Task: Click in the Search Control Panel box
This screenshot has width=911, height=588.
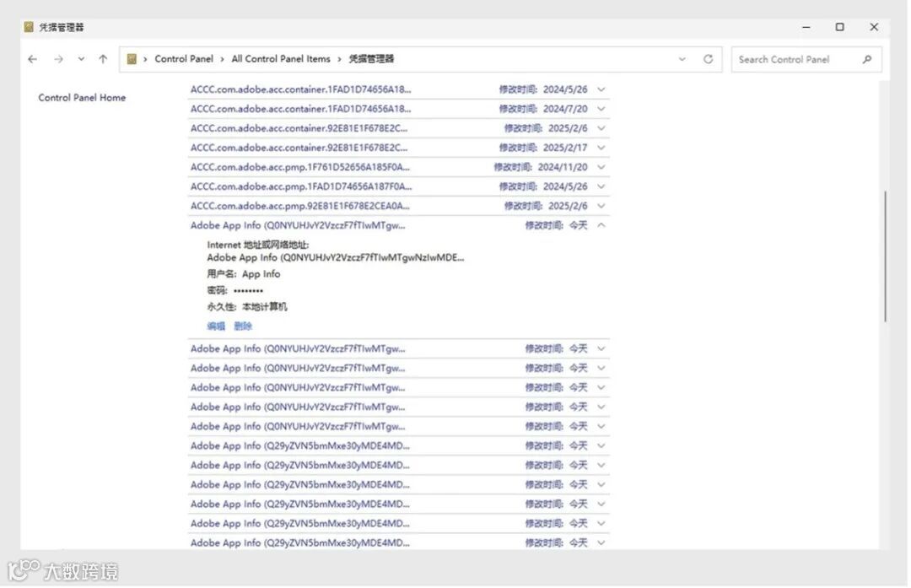Action: point(806,59)
